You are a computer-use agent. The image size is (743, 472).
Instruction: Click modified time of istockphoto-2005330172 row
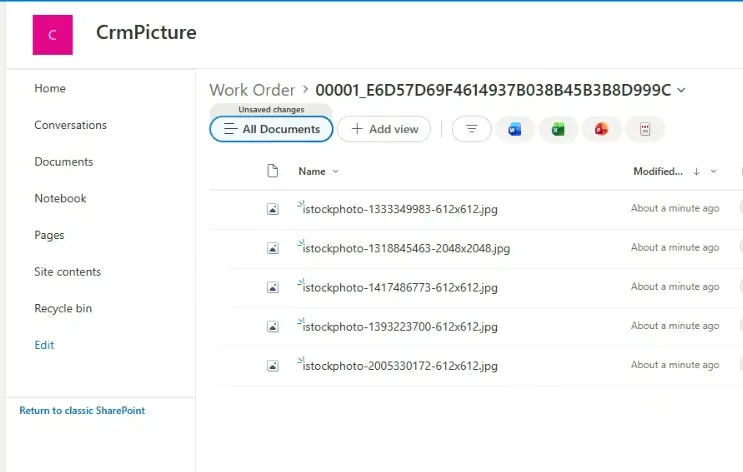(675, 365)
